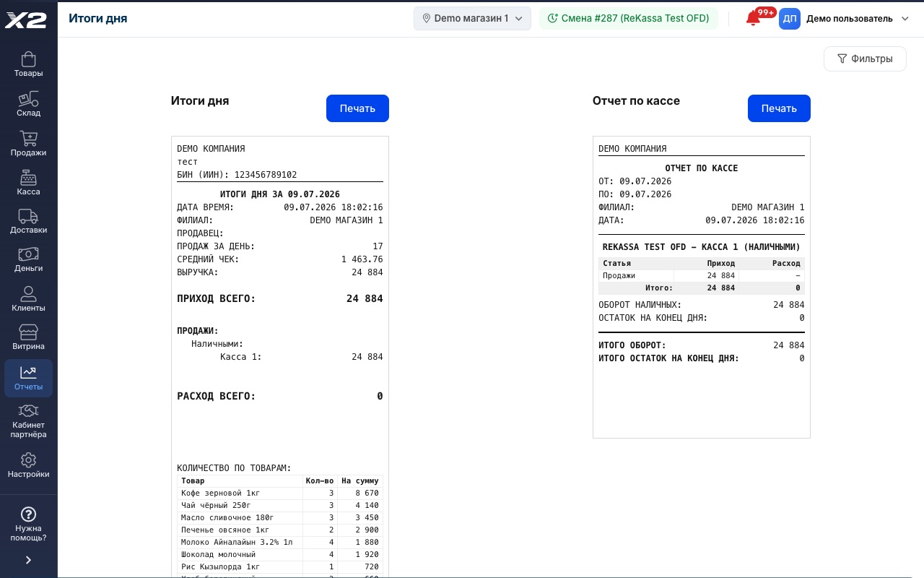The image size is (924, 578).
Task: Click the ОСТАТОК НА КОНЕЦ ДНЯ line
Action: click(702, 318)
